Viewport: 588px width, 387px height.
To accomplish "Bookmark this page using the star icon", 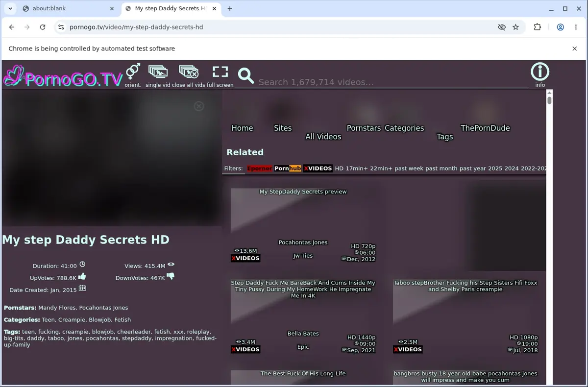I will pyautogui.click(x=515, y=27).
